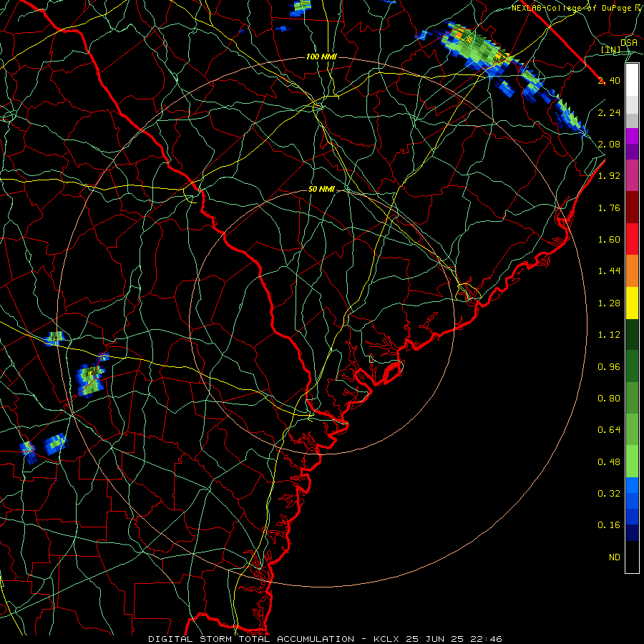Select the 0.80 legend value

(609, 399)
